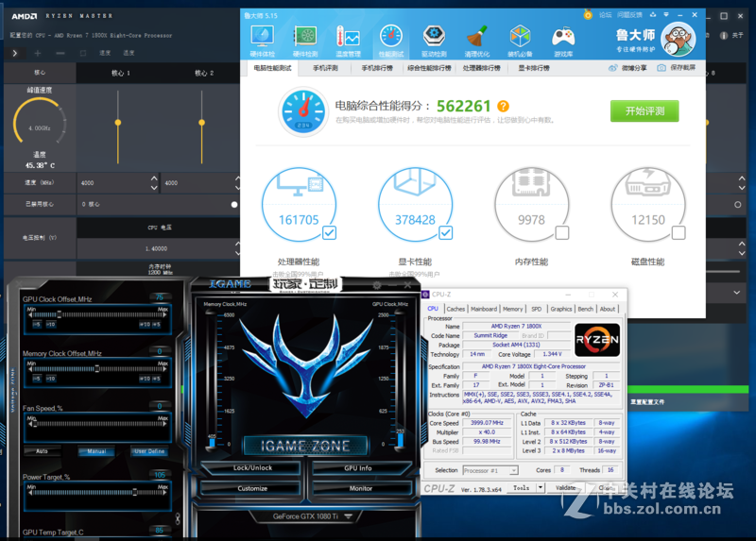The height and width of the screenshot is (541, 756).
Task: Click the RYZEN logo in CPU-Z
Action: coord(597,340)
